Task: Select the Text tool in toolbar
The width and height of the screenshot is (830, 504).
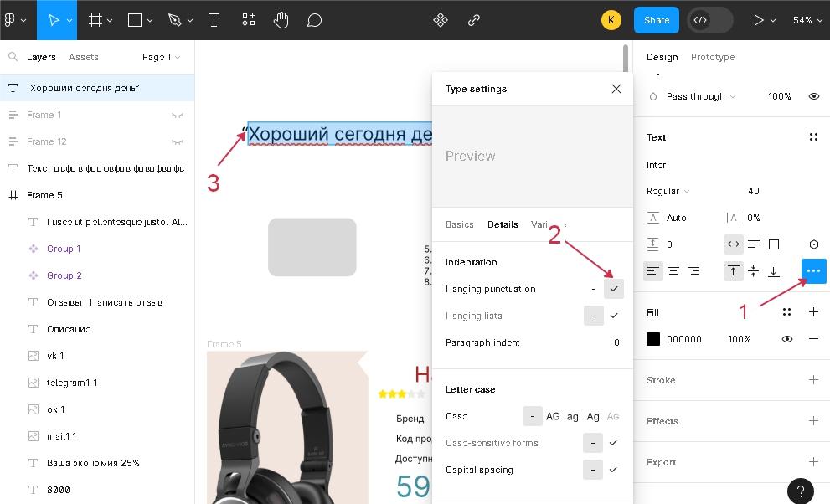Action: (214, 20)
